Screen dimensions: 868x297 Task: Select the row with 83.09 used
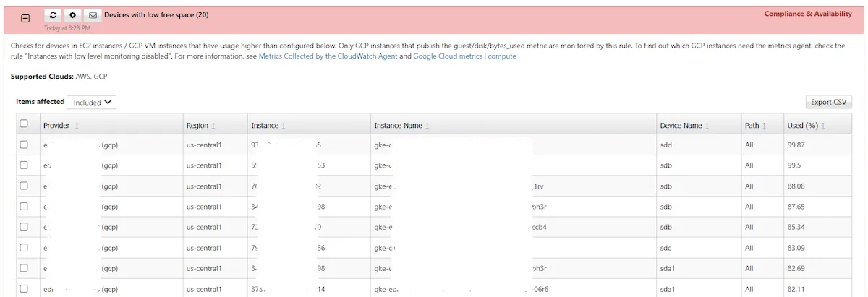[24, 248]
